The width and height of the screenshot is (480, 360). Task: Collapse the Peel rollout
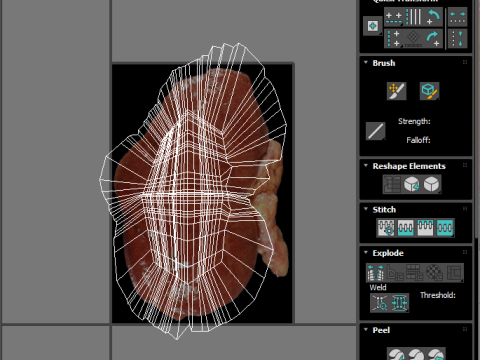click(x=366, y=330)
